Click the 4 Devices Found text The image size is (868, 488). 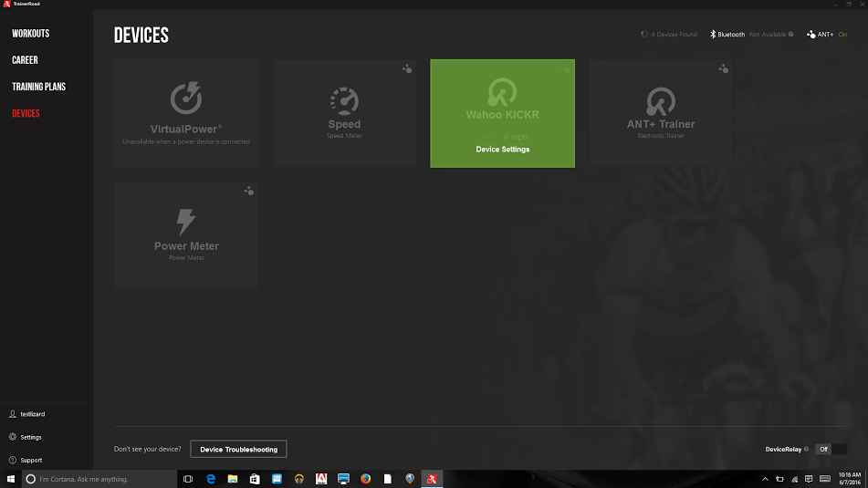(674, 35)
